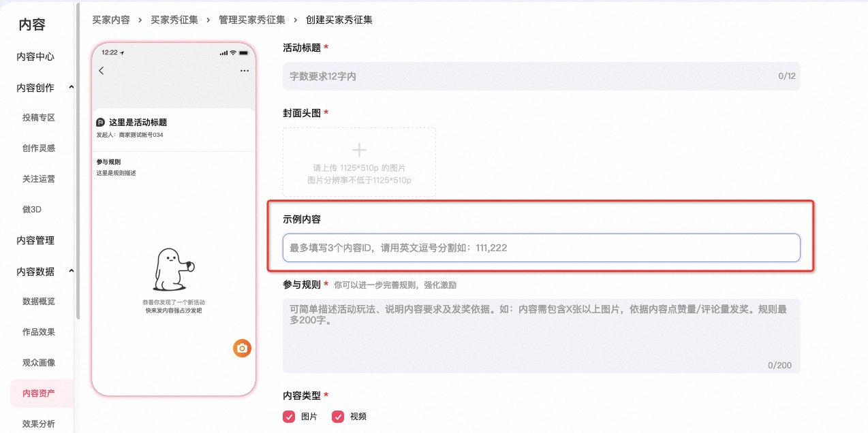
Task: Click the 内容类型 field label
Action: 302,396
